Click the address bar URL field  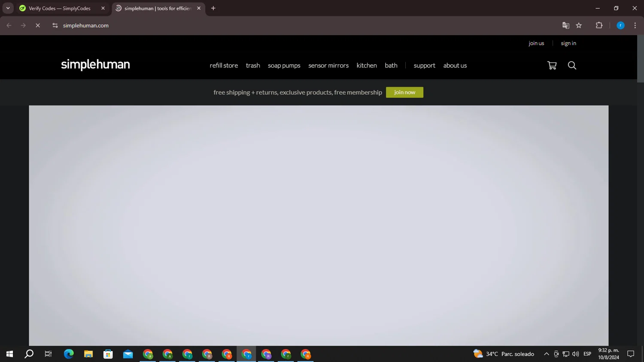click(x=301, y=25)
